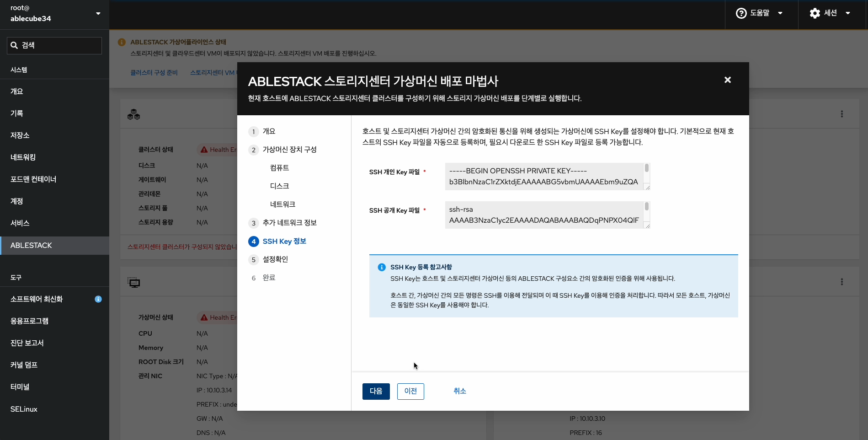868x440 pixels.
Task: Click the info icon beside ABLESTACK 가상어플라이언스 상태
Action: pyautogui.click(x=122, y=42)
